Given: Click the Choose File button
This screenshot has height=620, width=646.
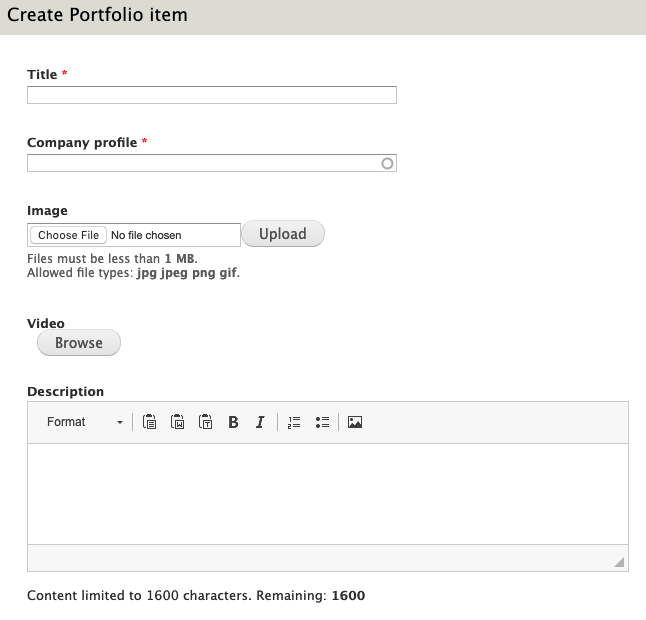Looking at the screenshot, I should [x=68, y=235].
